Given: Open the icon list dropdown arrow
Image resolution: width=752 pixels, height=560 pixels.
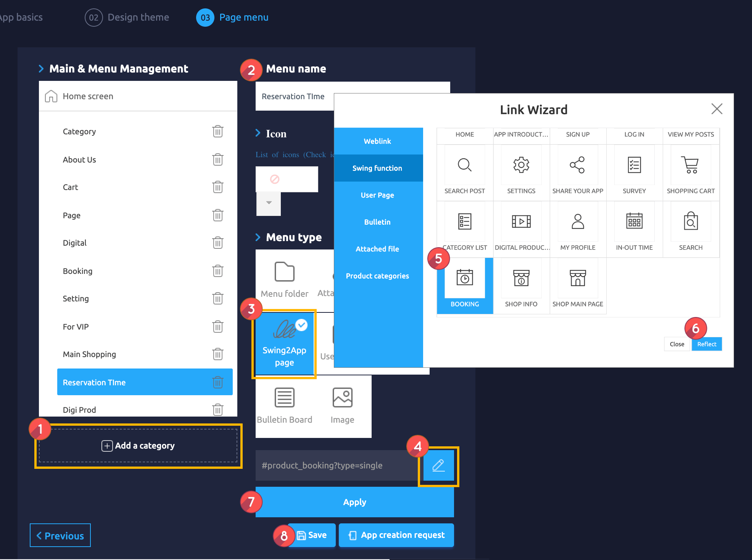Looking at the screenshot, I should (269, 203).
